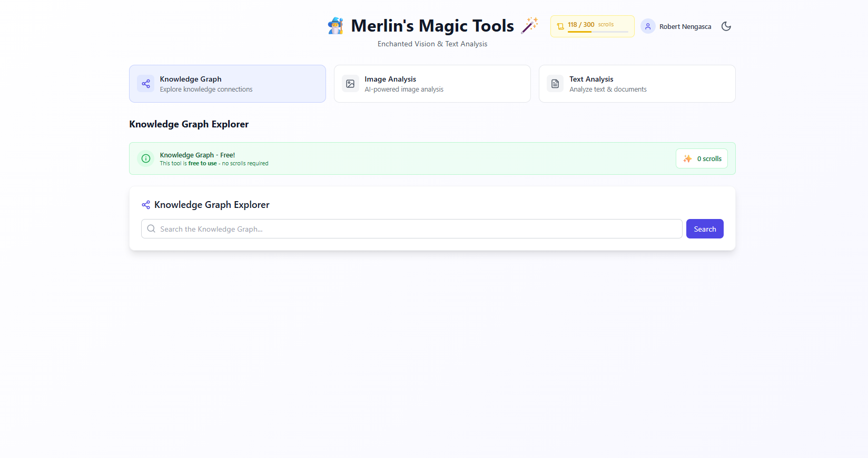Click the Image Analysis picture icon

pos(350,84)
